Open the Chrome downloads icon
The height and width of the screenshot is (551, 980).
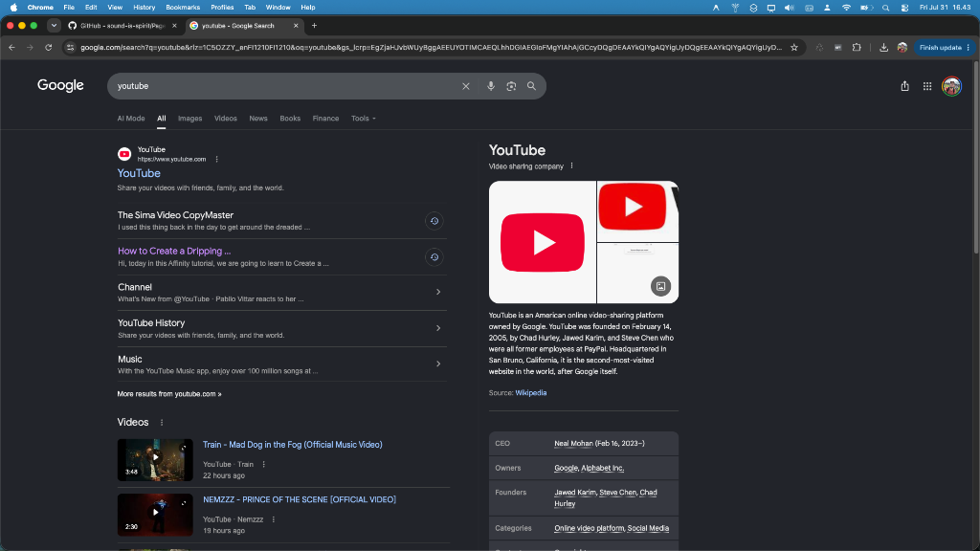[x=883, y=48]
